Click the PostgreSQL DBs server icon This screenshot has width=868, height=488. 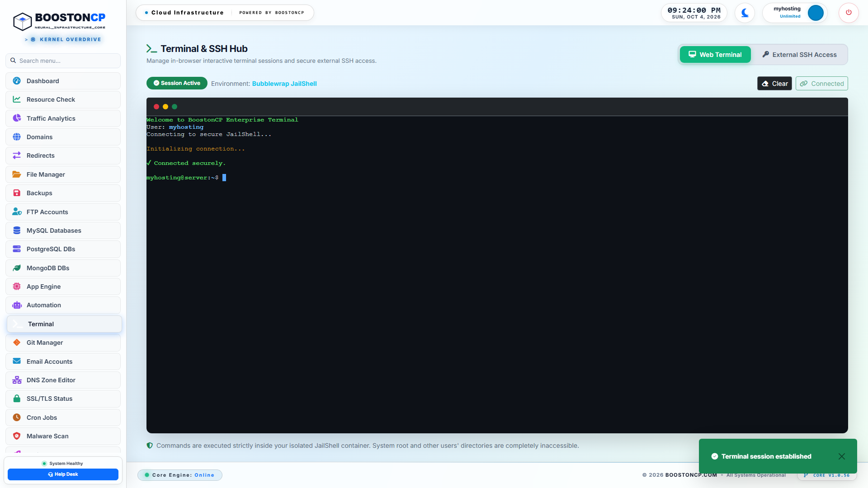tap(17, 249)
